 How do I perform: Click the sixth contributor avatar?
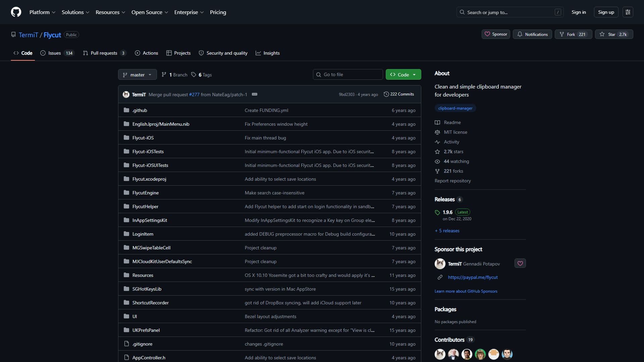point(507,354)
